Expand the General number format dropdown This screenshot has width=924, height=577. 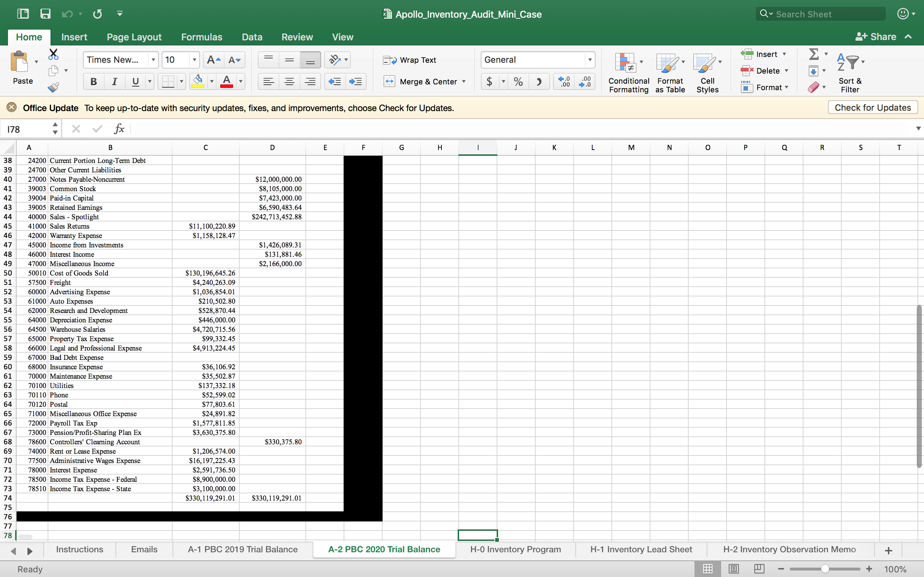click(590, 60)
